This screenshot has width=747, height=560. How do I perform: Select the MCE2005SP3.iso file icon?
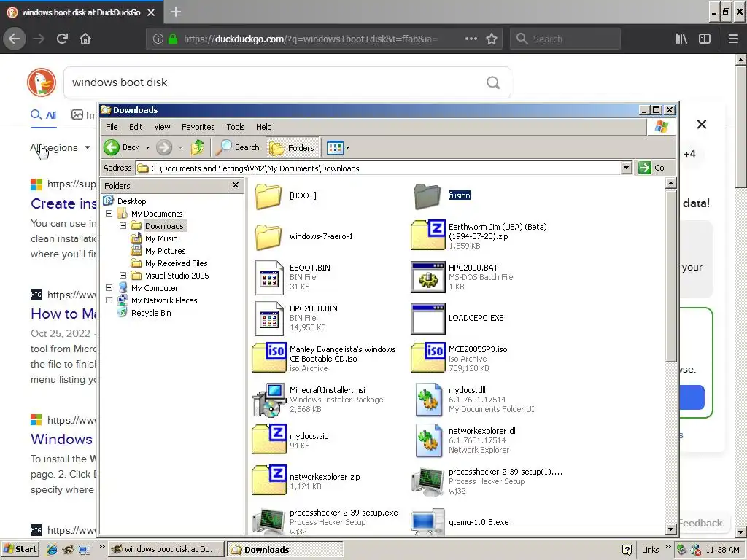click(427, 357)
